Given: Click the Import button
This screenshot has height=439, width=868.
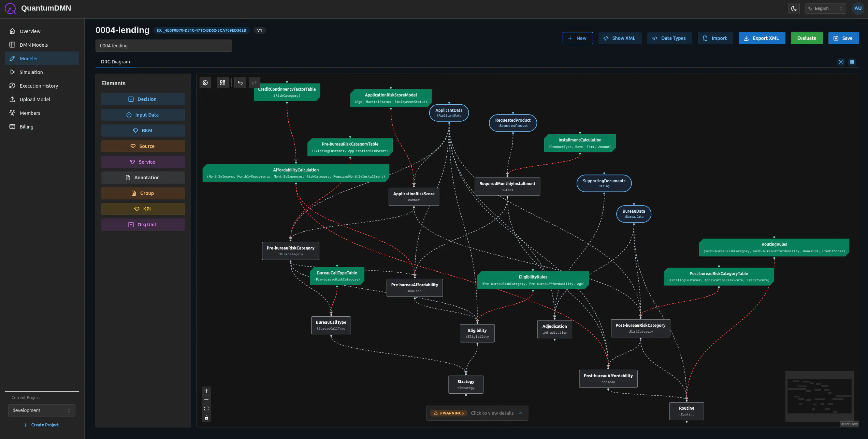Looking at the screenshot, I should (715, 38).
